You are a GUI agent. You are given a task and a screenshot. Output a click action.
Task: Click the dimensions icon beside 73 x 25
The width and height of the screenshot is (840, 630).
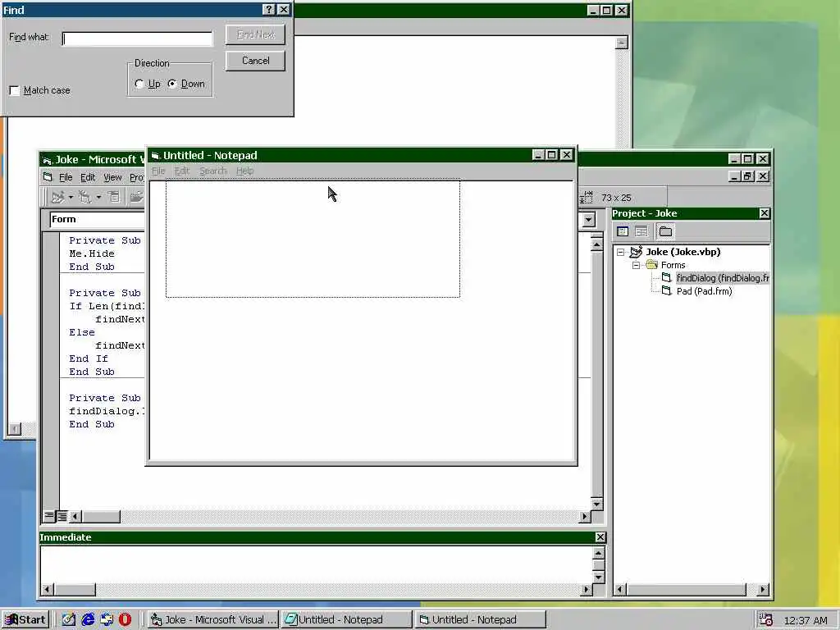coord(586,198)
